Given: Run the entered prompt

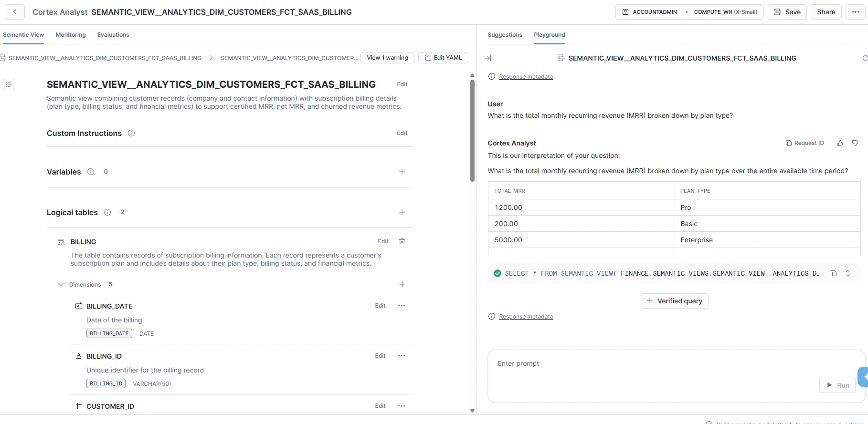Looking at the screenshot, I should point(837,385).
